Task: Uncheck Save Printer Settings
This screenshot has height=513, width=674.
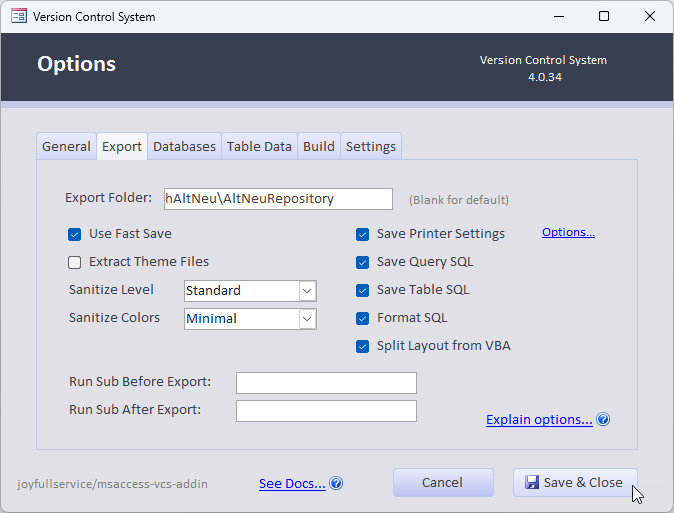Action: pyautogui.click(x=362, y=234)
